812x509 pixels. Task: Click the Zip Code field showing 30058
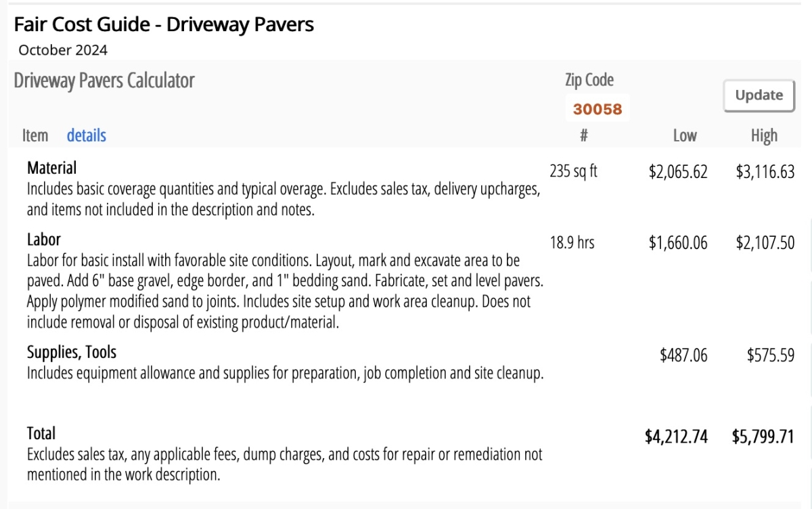tap(597, 109)
